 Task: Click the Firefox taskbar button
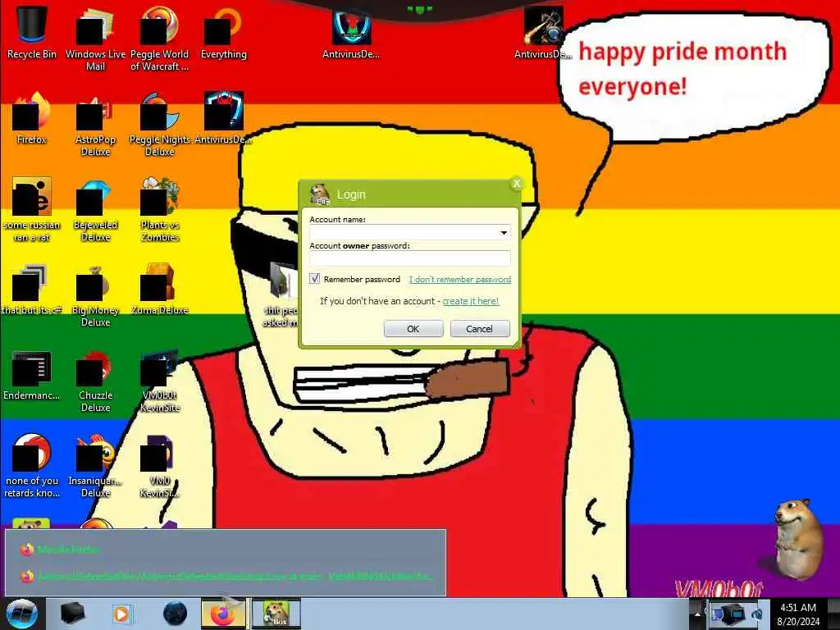[223, 614]
